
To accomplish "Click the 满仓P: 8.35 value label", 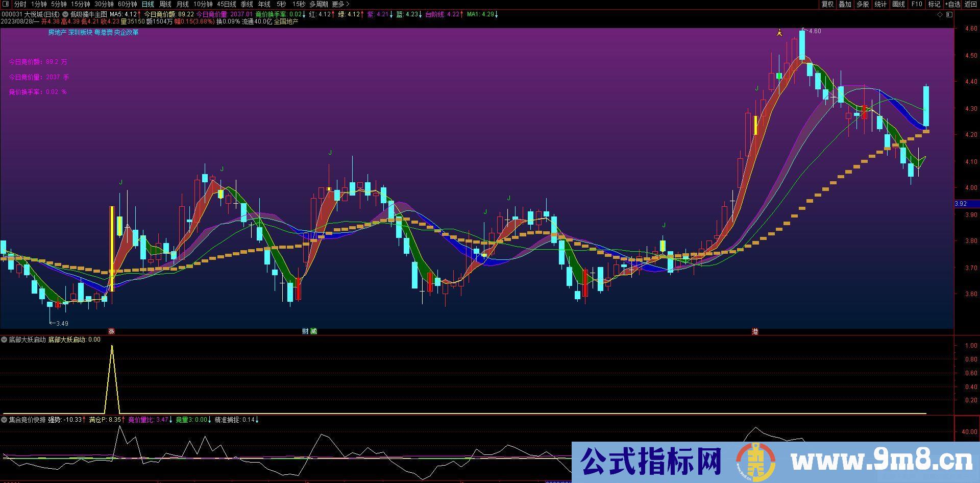I will tap(107, 420).
